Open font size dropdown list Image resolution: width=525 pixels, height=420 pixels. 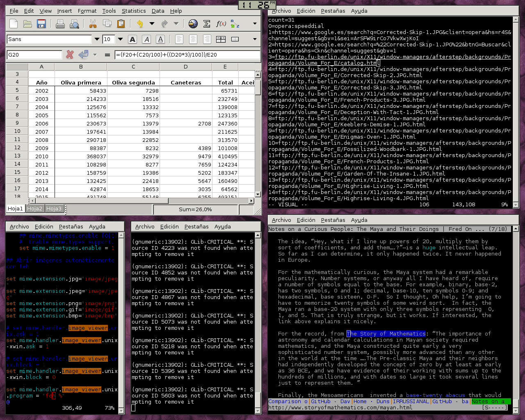click(x=120, y=39)
